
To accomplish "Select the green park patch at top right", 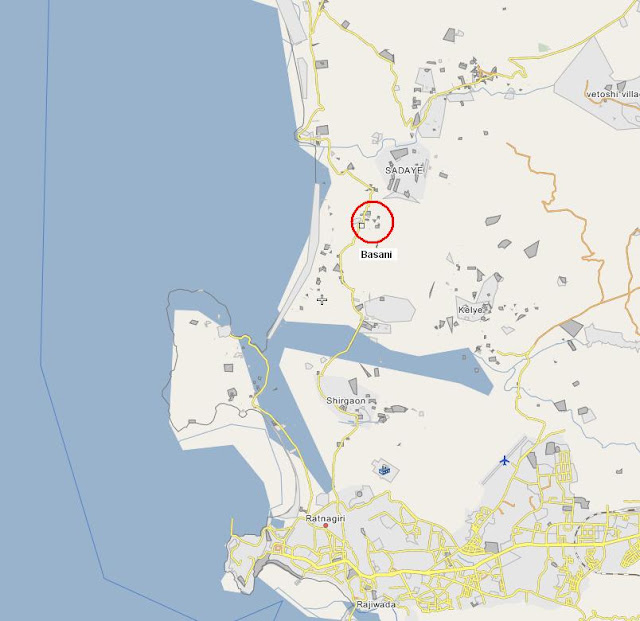I will [x=544, y=47].
